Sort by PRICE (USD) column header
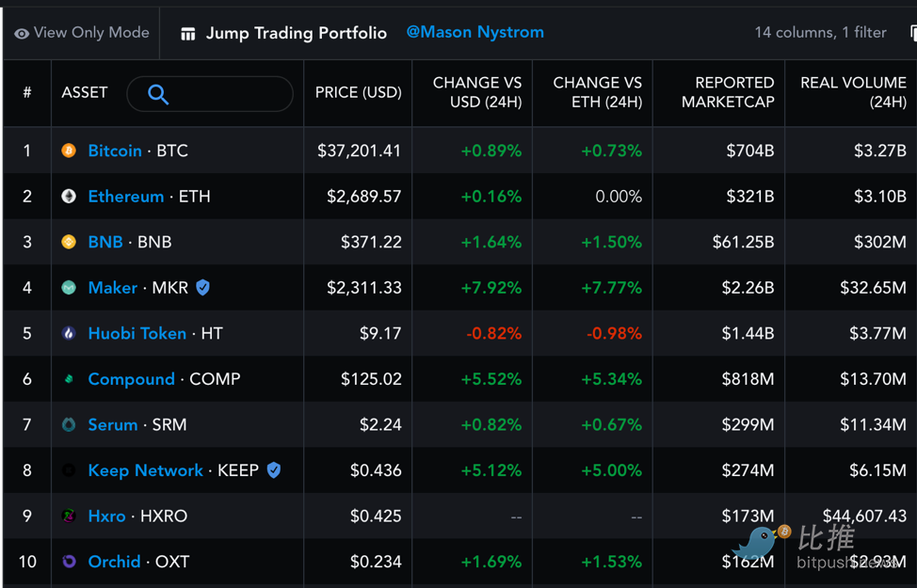 (358, 92)
